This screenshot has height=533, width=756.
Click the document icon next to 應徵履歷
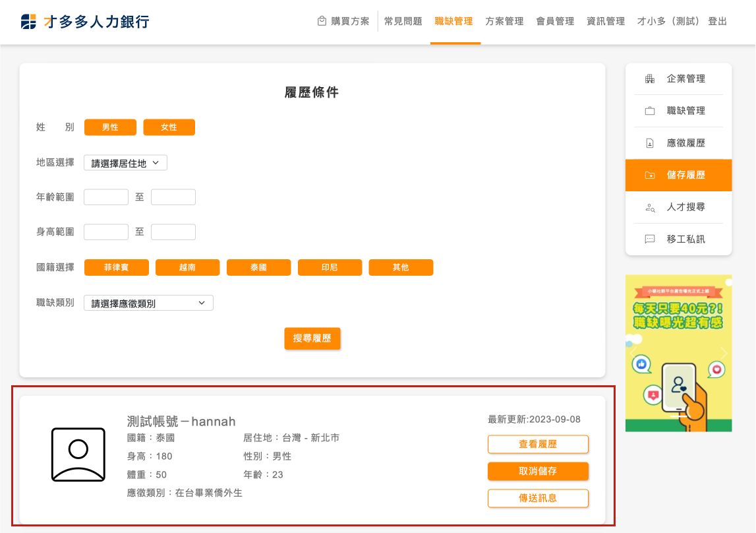point(650,143)
